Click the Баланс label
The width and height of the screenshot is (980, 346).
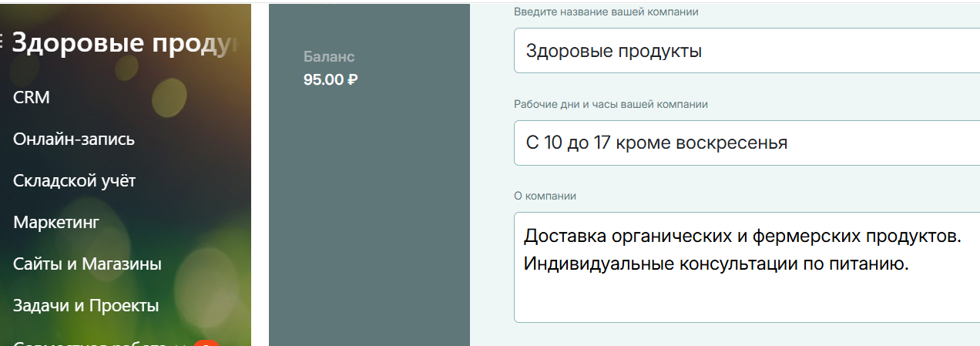click(x=329, y=57)
